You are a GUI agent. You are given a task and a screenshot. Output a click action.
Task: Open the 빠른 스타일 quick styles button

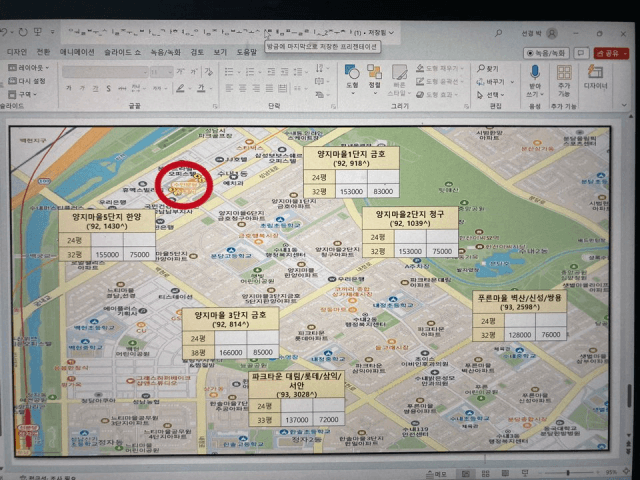click(398, 80)
